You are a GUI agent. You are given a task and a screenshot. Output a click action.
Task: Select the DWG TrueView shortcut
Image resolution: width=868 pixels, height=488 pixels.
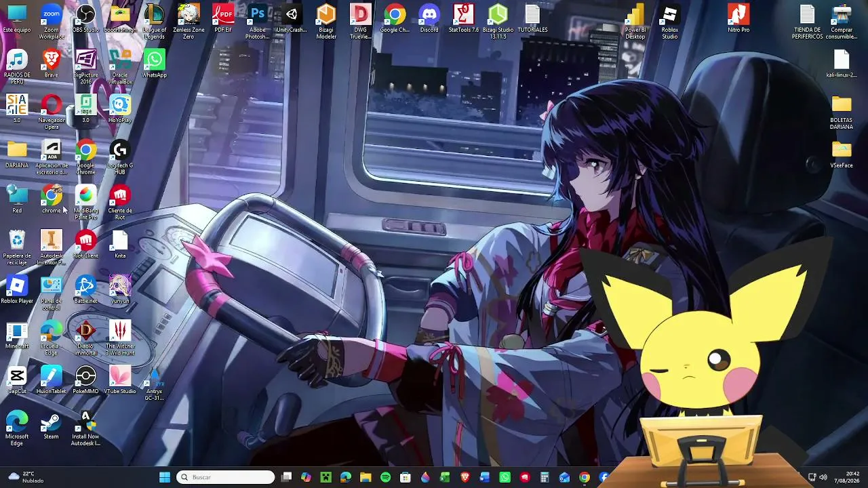point(360,22)
